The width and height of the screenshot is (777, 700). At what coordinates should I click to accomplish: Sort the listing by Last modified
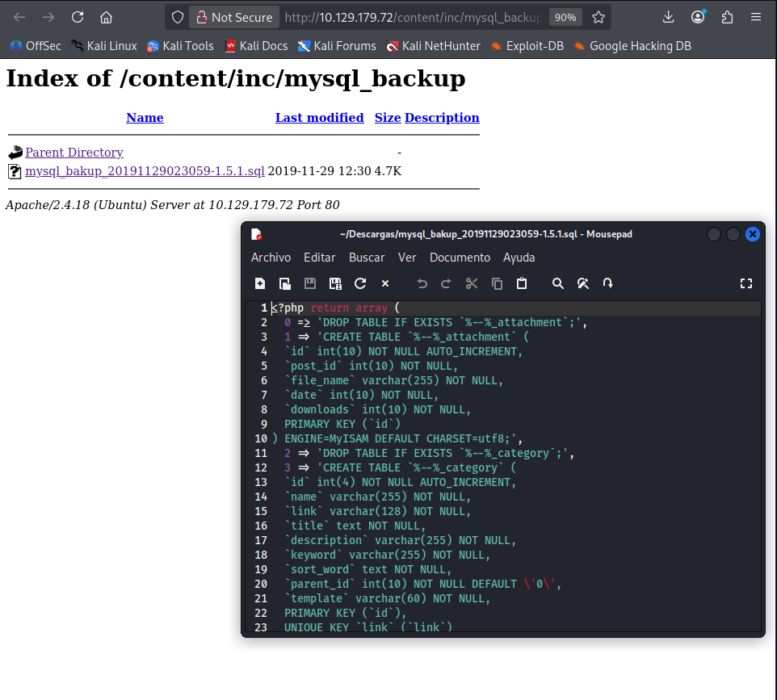tap(320, 118)
